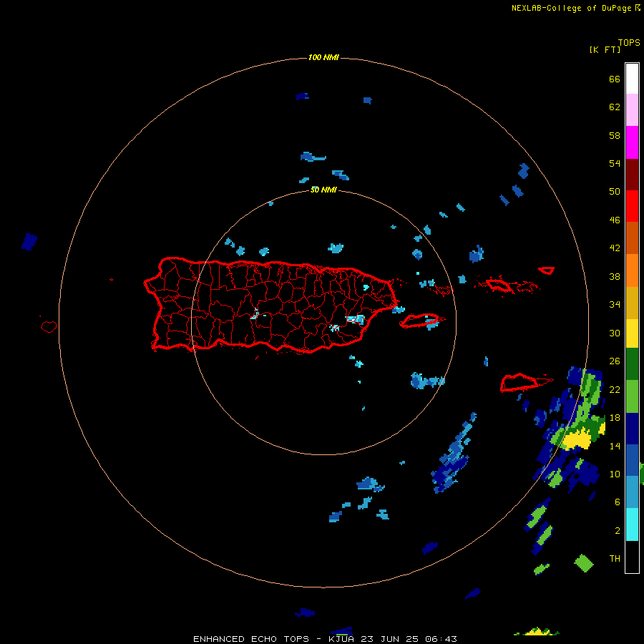Click the 6 legend value

(x=617, y=502)
